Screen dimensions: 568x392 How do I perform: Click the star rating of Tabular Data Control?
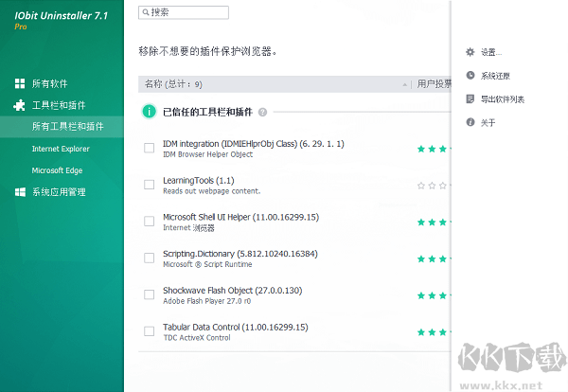pos(434,332)
